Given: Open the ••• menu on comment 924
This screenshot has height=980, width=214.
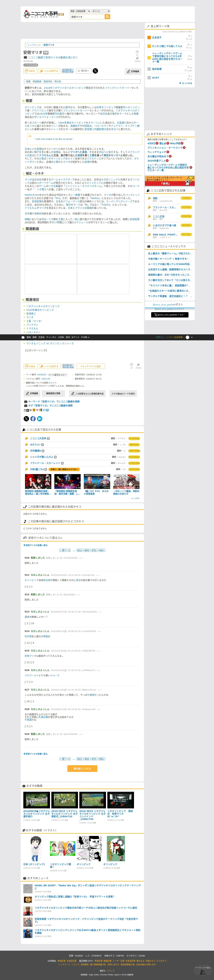Looking at the screenshot, I should [99, 631].
